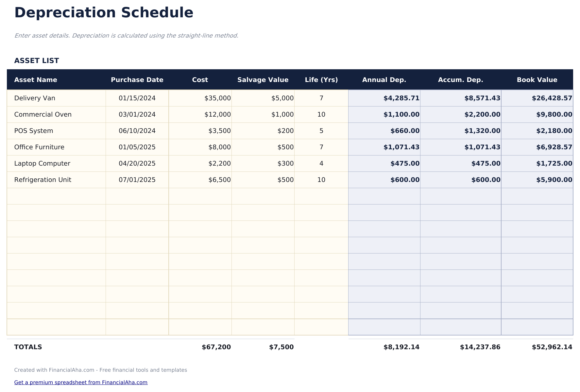
Task: Click the Office Furniture purchase date cell
Action: coord(137,147)
